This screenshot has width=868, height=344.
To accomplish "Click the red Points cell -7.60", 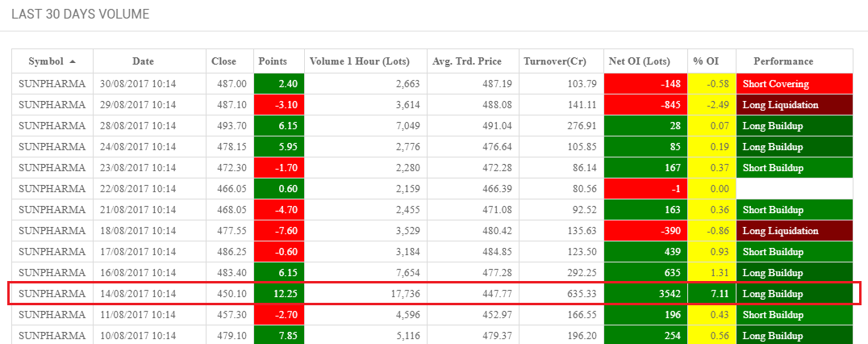I will click(x=279, y=231).
